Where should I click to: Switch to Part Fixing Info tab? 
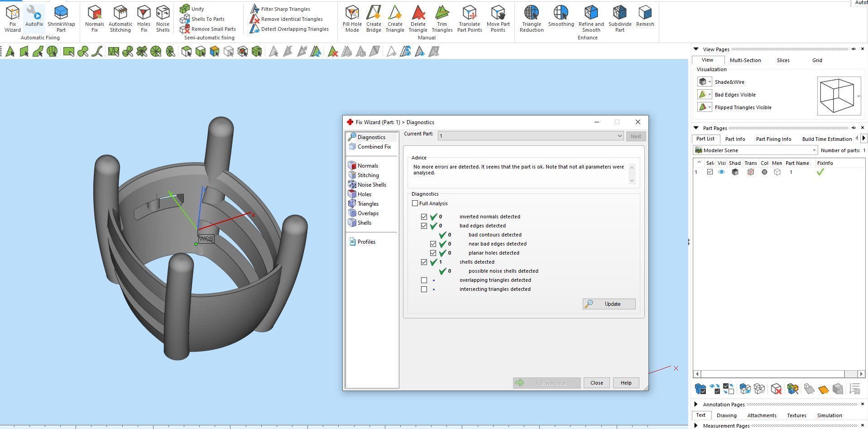coord(774,139)
